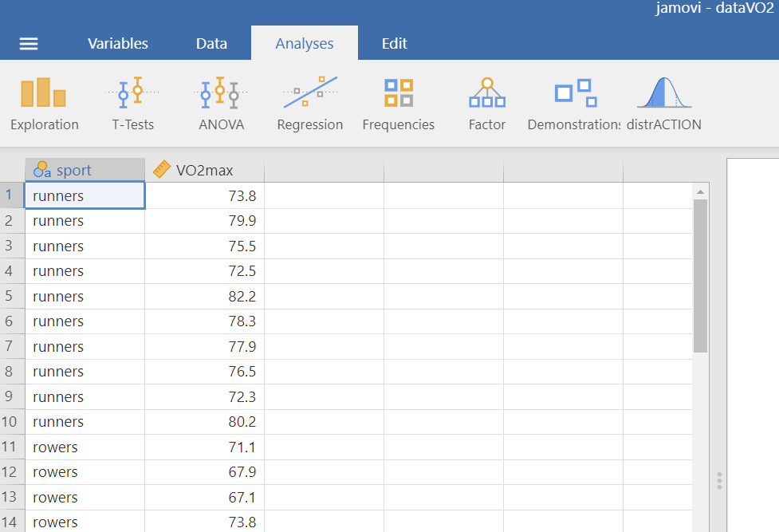
Task: Switch to the Variables tab
Action: click(118, 44)
